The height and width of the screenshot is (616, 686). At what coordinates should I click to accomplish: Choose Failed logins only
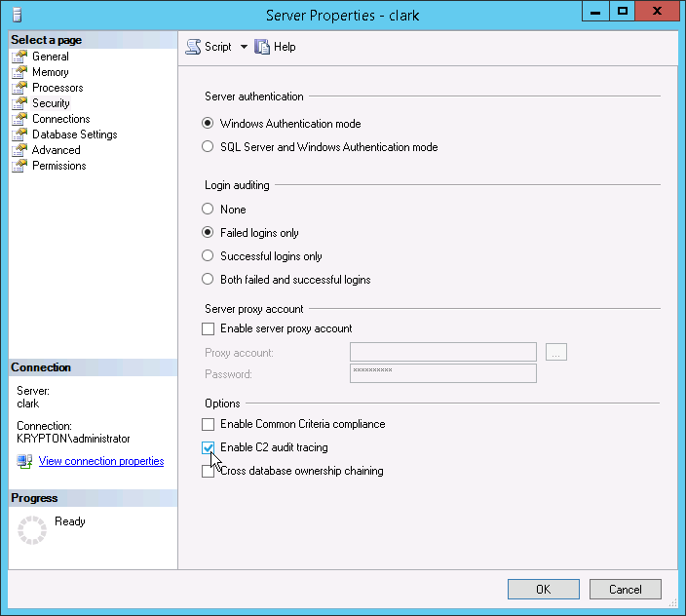pos(208,232)
